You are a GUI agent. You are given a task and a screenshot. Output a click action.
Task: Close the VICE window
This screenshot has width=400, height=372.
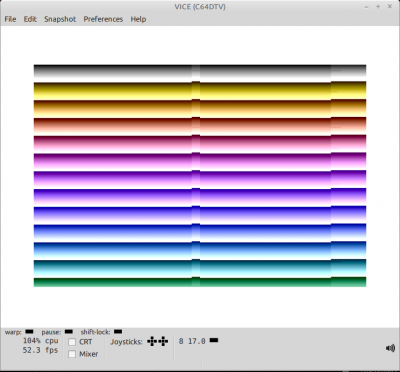389,7
